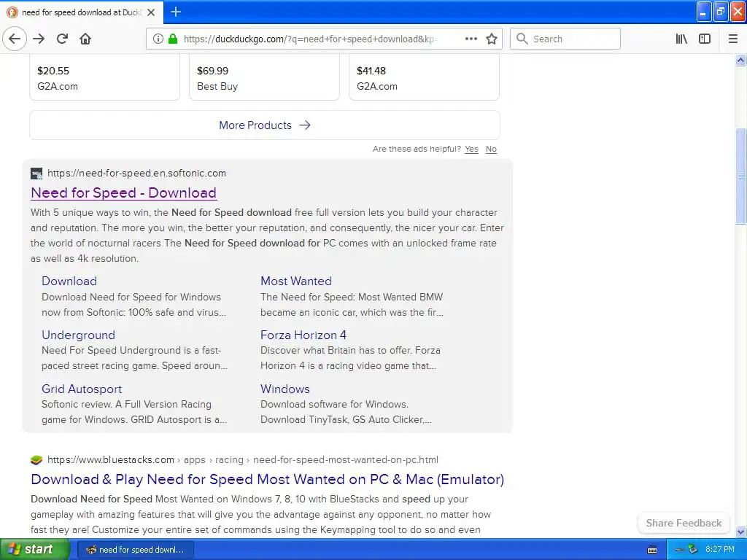
Task: Open the Most Wanted sitelink
Action: point(296,281)
